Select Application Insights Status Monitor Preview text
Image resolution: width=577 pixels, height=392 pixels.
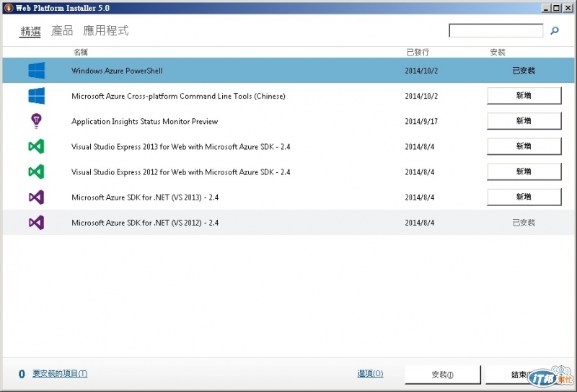[145, 121]
